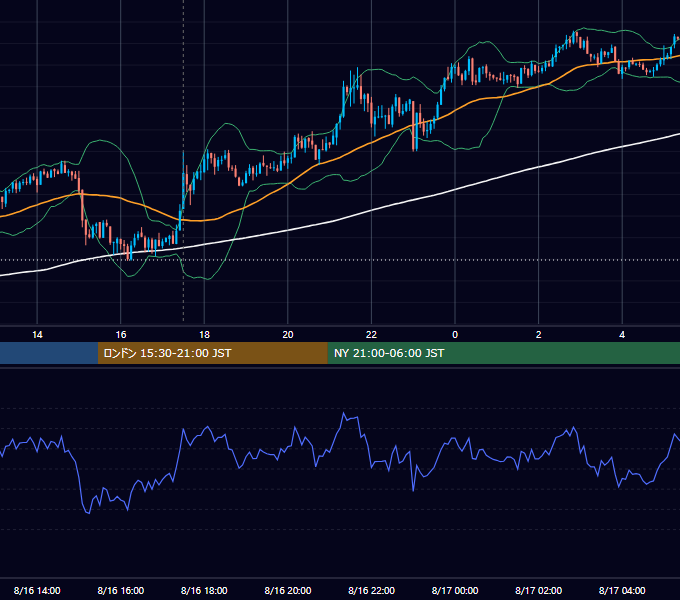Click the 8/17 02:00 date label
Image resolution: width=680 pixels, height=600 pixels.
(x=539, y=590)
